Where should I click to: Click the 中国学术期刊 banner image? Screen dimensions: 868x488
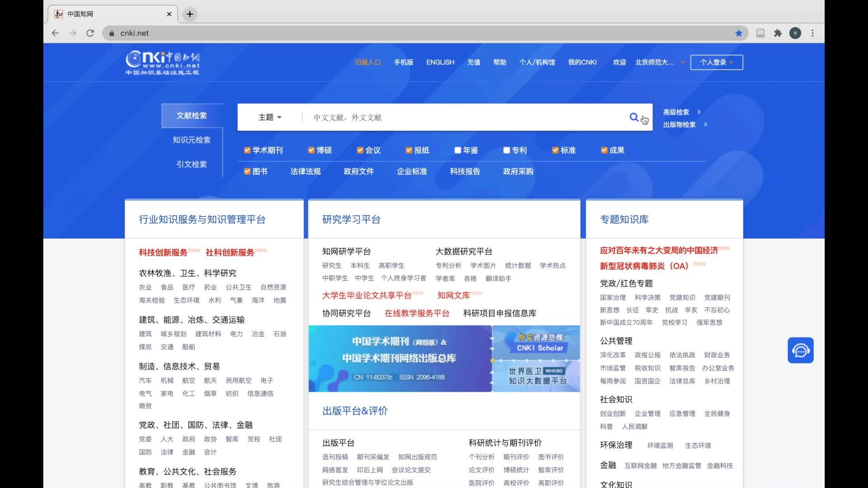click(400, 359)
